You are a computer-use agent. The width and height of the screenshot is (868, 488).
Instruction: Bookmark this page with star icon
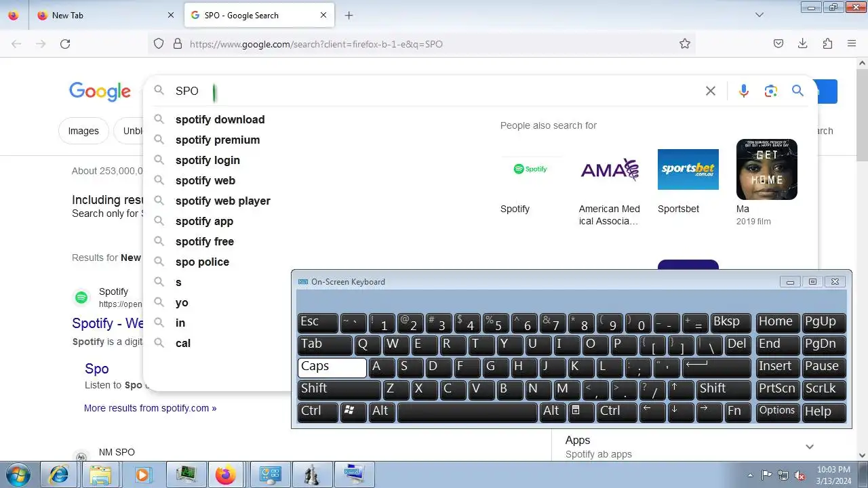[x=685, y=44]
